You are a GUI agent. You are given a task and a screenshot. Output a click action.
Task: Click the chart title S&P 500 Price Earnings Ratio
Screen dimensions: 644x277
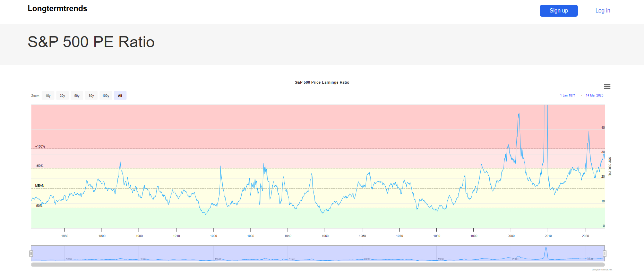pos(322,82)
